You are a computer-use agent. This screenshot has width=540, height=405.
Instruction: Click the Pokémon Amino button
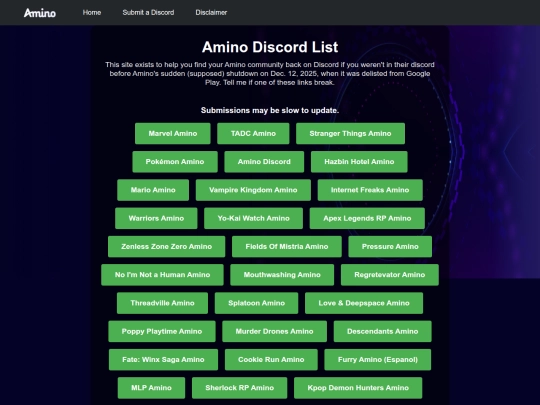tap(175, 162)
